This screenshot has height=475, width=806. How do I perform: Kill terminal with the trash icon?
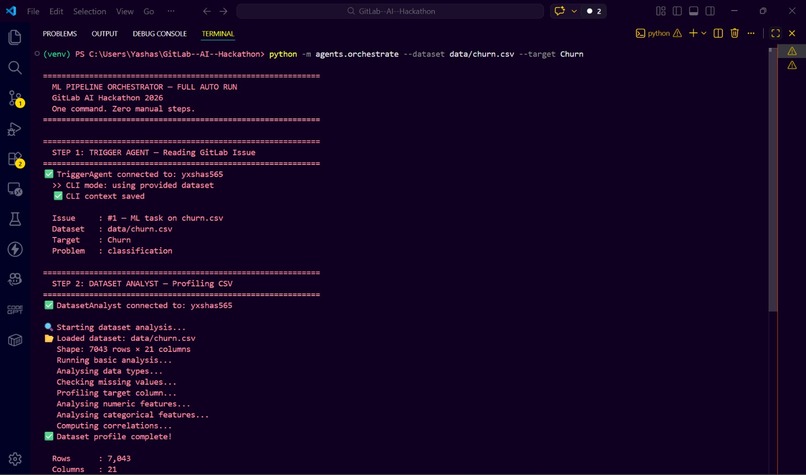click(735, 33)
